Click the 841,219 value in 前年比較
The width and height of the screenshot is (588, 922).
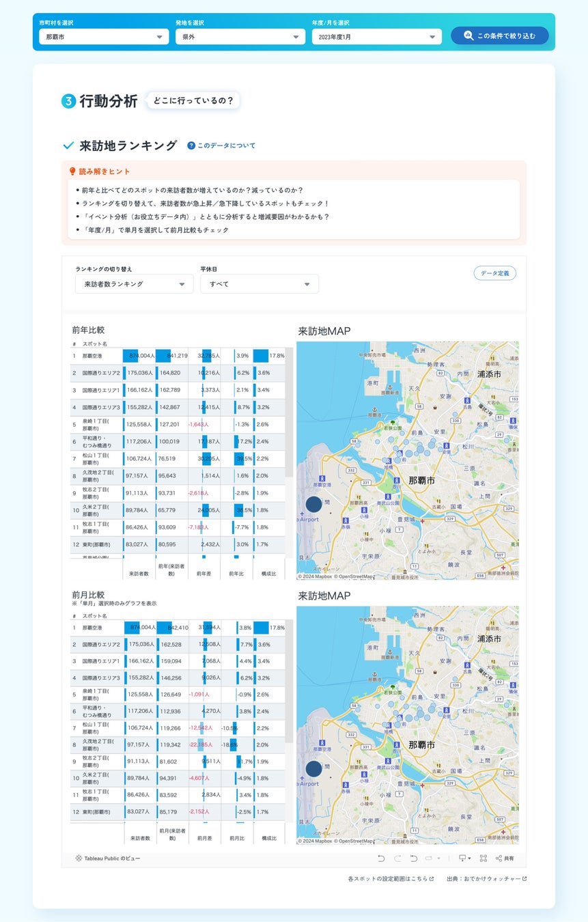pyautogui.click(x=178, y=356)
